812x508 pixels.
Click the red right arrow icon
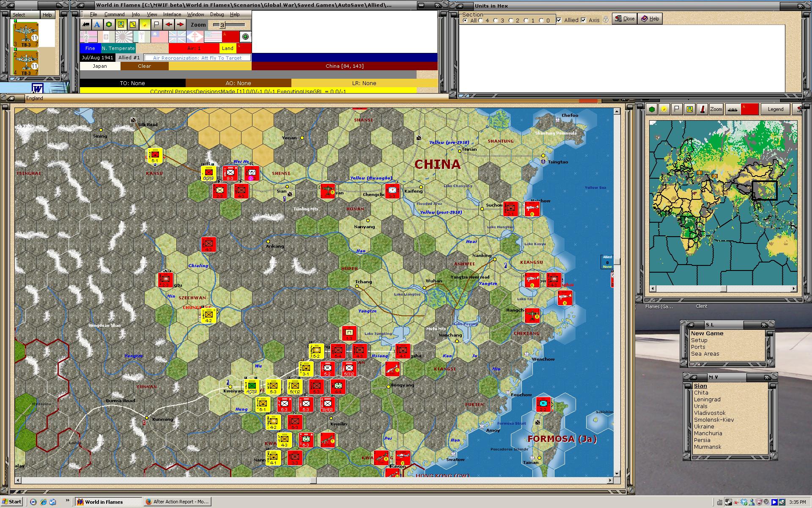180,25
